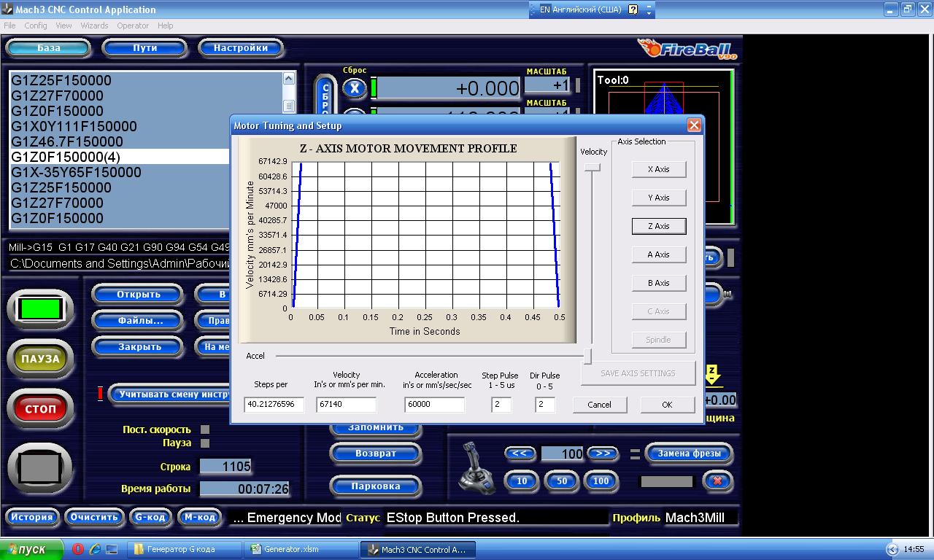934x560 pixels.
Task: Open the Wizards menu
Action: coord(94,26)
